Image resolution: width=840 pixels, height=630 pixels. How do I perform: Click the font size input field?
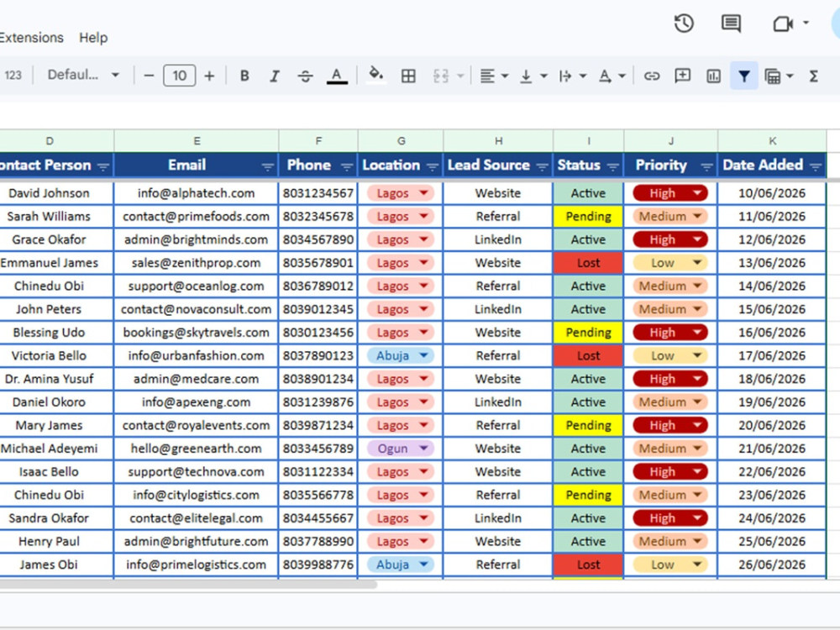180,76
